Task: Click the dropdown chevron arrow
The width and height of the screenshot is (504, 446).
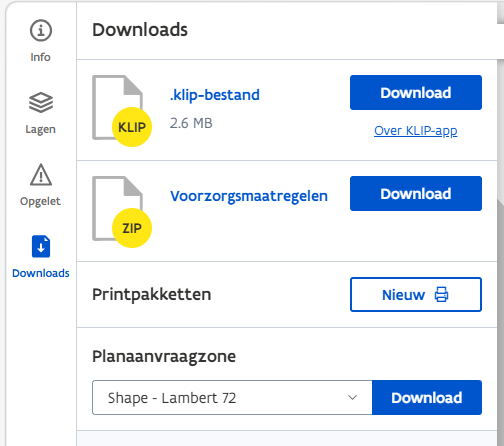Action: click(352, 397)
